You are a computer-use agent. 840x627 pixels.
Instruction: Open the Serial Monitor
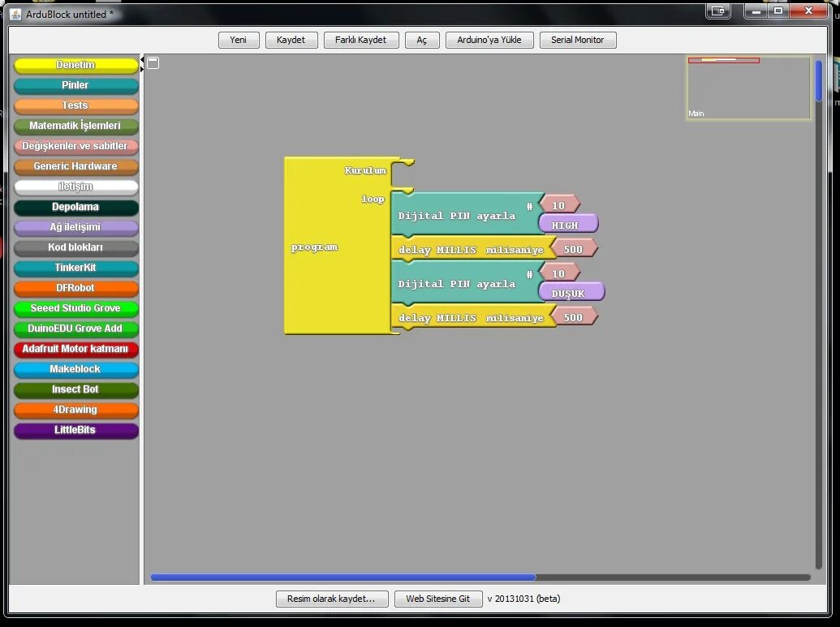click(578, 41)
